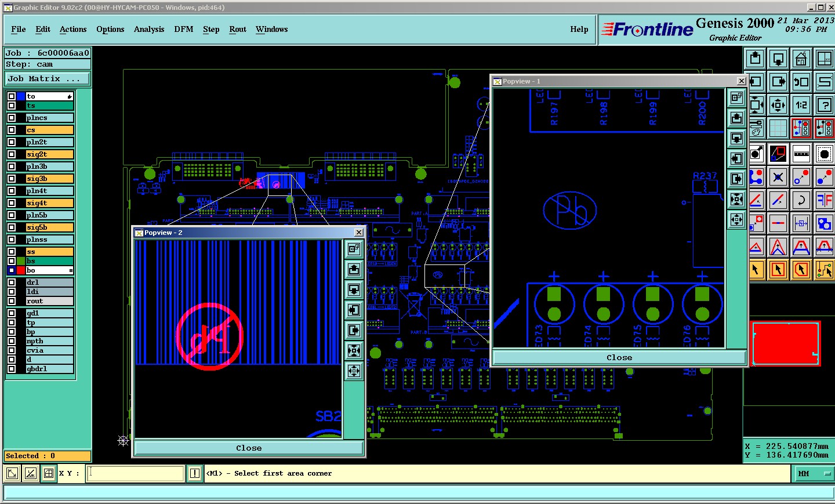
Task: Open the DFM menu
Action: pos(184,29)
